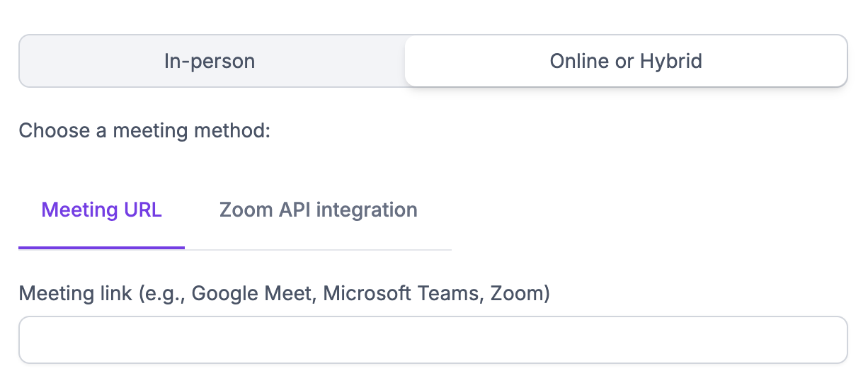
Task: Click the word 'Zoom' in Zoom API integration
Action: [244, 210]
